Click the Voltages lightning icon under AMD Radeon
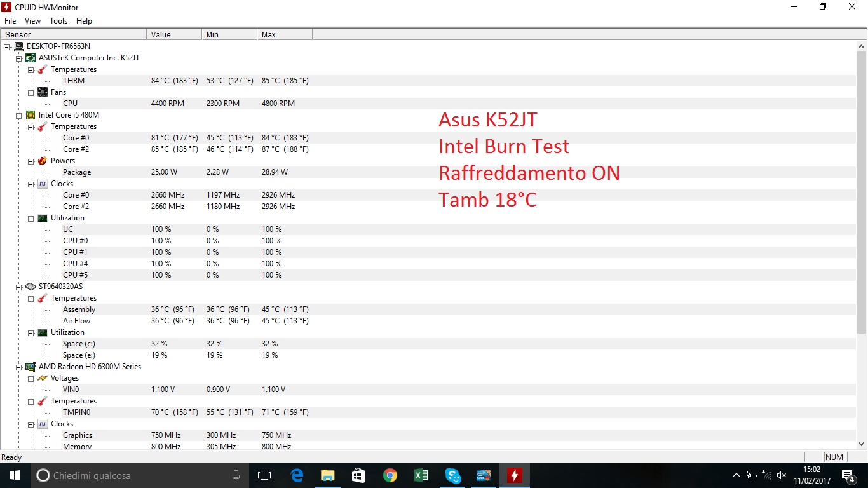868x488 pixels. point(43,378)
